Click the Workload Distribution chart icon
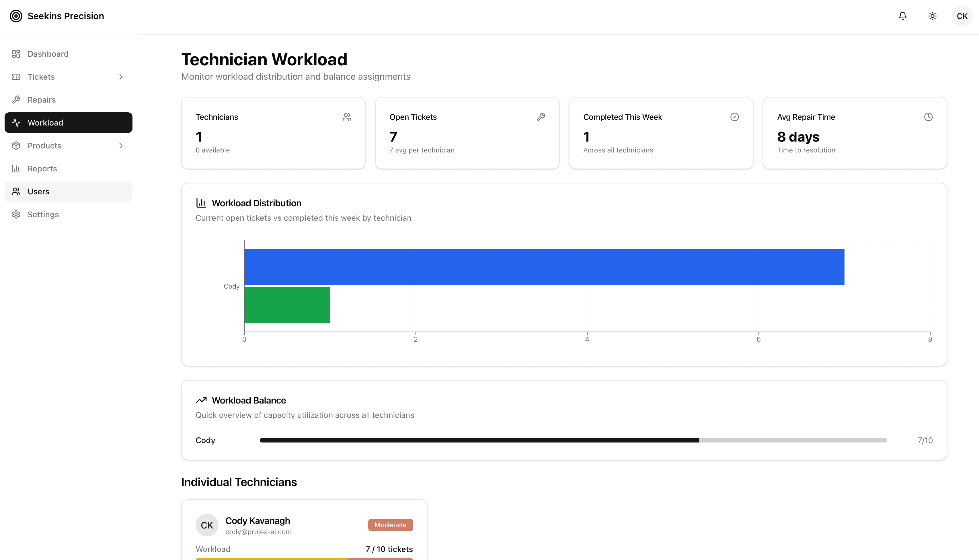This screenshot has width=979, height=560. pos(201,203)
